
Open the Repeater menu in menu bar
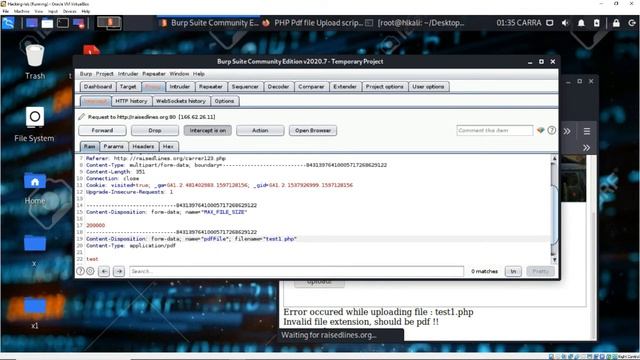154,74
